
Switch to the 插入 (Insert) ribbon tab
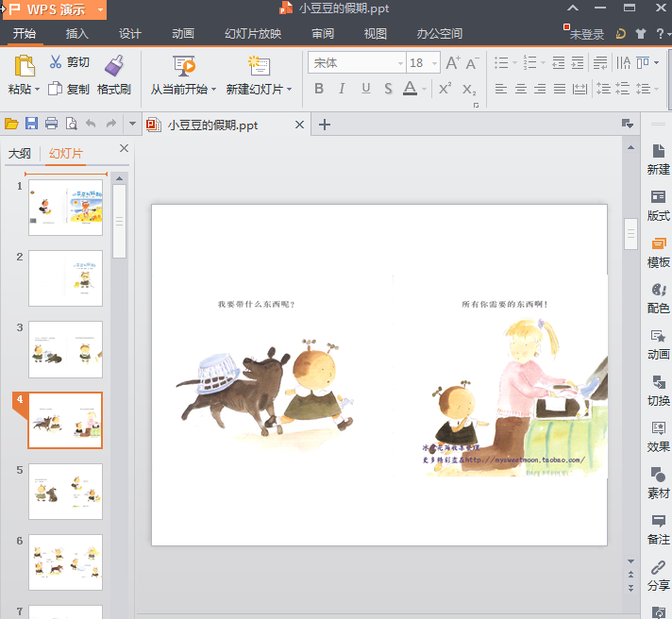click(77, 33)
